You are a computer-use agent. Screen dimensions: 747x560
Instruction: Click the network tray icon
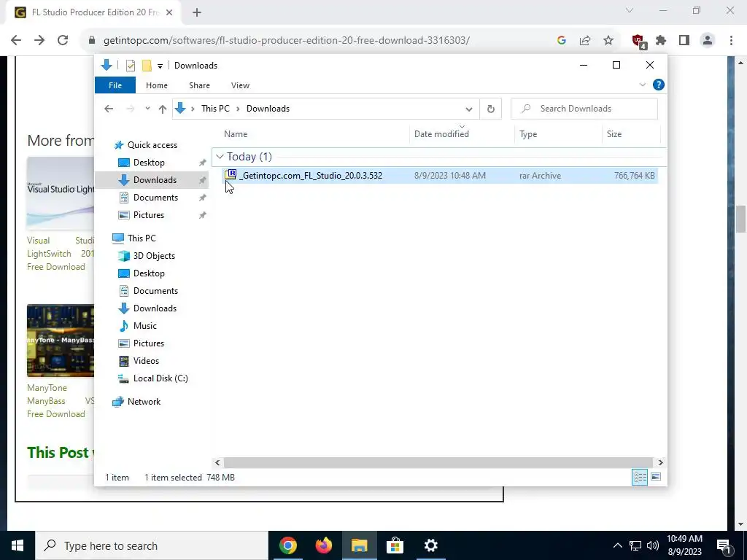635,545
